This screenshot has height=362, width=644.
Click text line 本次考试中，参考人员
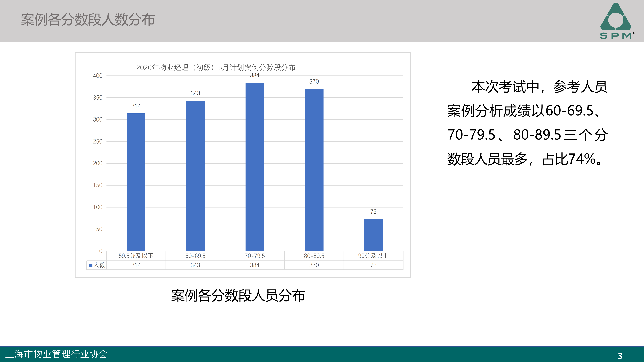click(539, 87)
